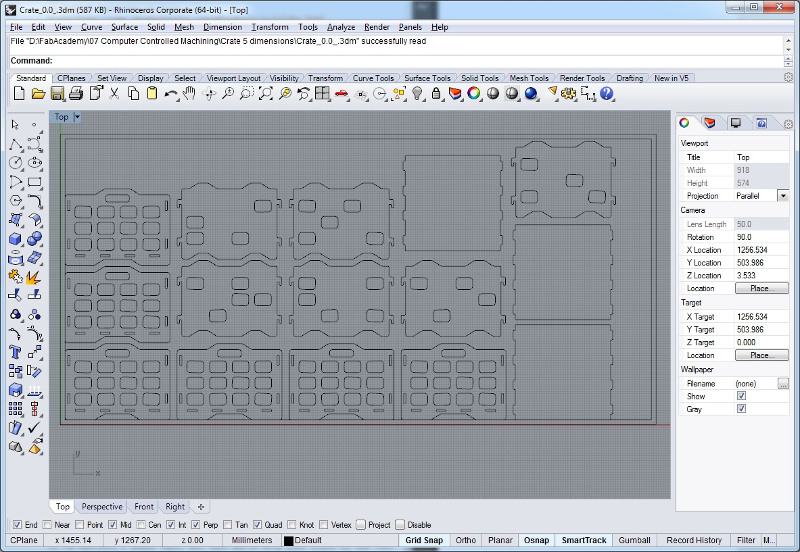Toggle the Perp osnap checkbox
Image resolution: width=800 pixels, height=552 pixels.
click(x=195, y=525)
